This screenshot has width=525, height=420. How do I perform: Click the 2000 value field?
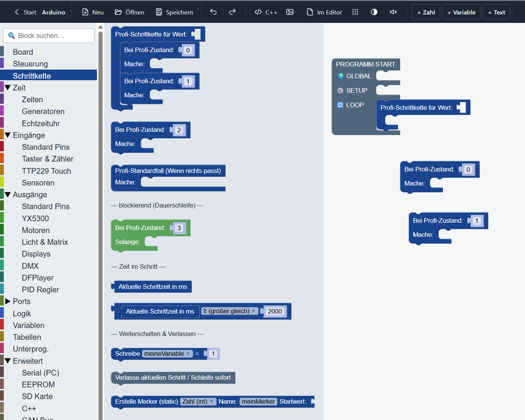[275, 311]
